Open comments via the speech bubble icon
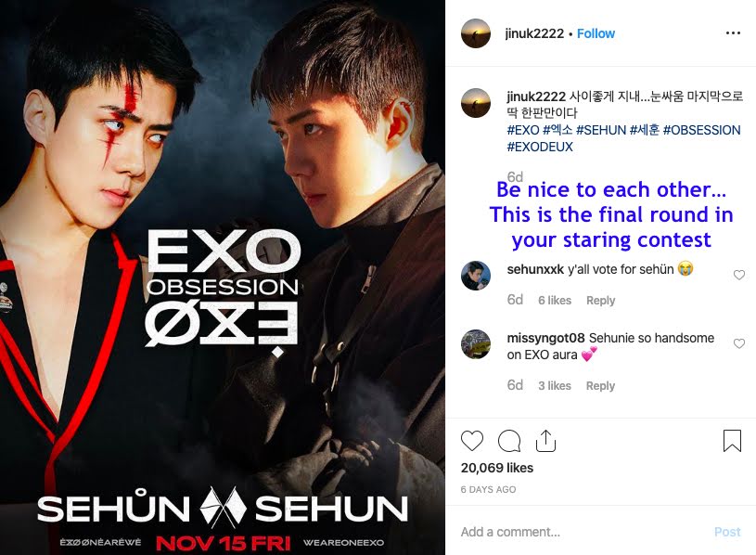 [x=509, y=441]
